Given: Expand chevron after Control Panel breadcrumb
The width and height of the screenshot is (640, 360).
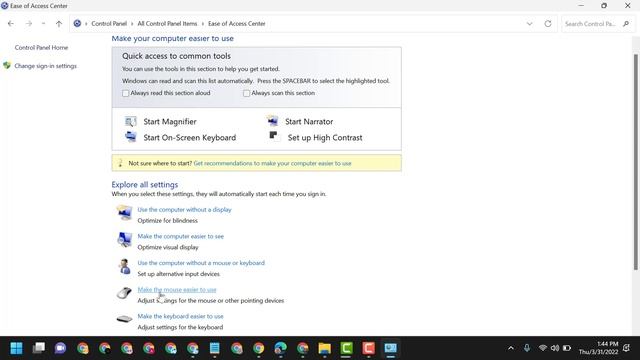Looking at the screenshot, I should 132,24.
